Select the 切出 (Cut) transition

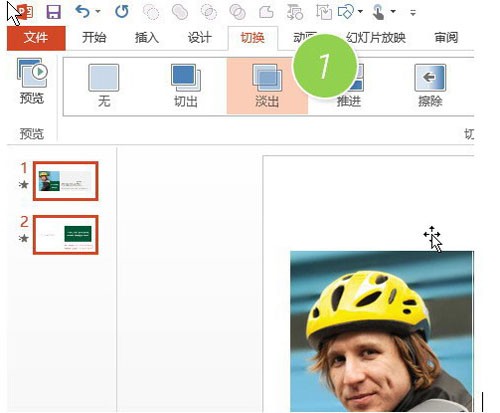pyautogui.click(x=186, y=86)
